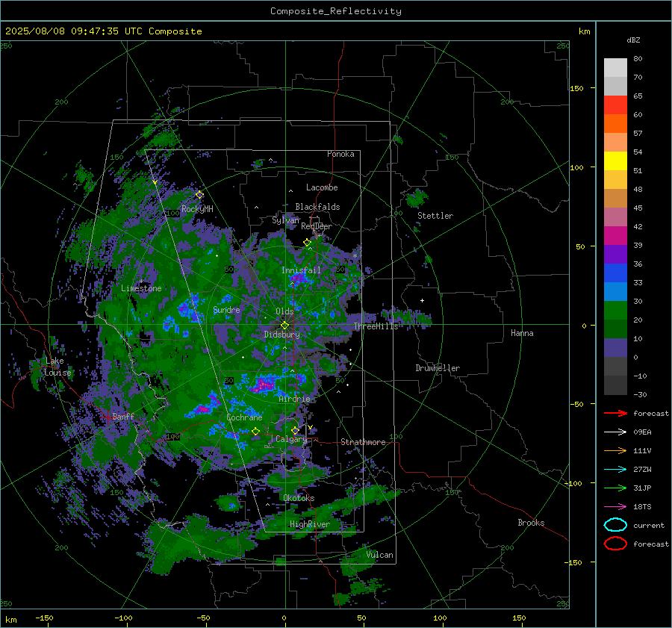This screenshot has width=672, height=628.
Task: Click the yellow diamond marker right of Cochrane
Action: [255, 432]
